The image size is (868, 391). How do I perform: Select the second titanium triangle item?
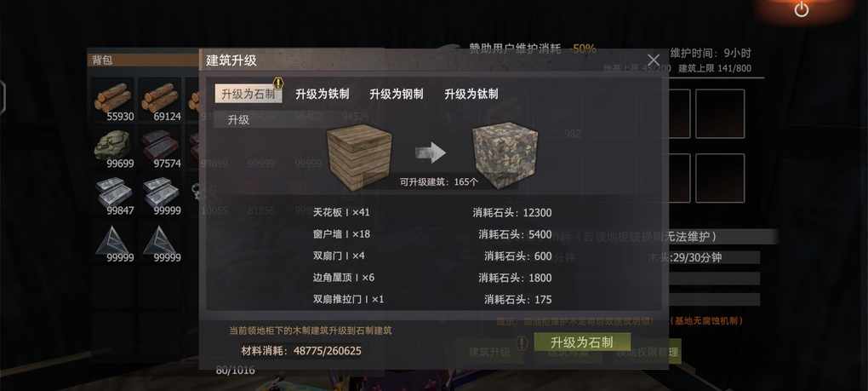pyautogui.click(x=160, y=242)
